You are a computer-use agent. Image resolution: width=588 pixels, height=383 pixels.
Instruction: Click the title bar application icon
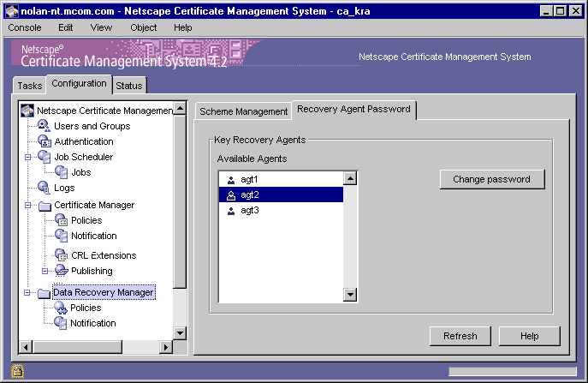(12, 11)
